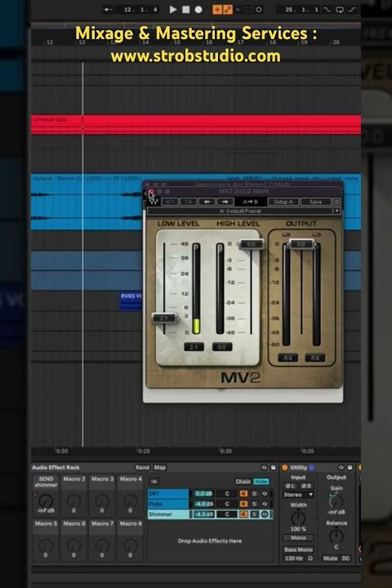Viewport: 392px width, 588px height.
Task: Click the Shimmer chain -4.3 dB volume
Action: [203, 514]
